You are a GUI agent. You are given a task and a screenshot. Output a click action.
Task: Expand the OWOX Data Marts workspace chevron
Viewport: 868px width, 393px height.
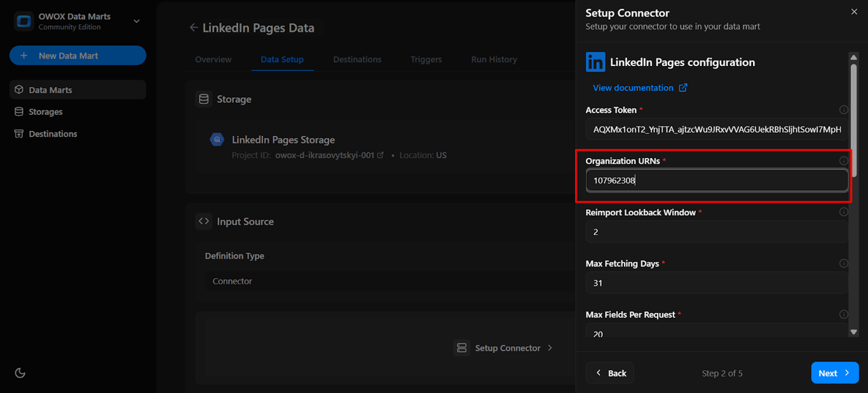pos(137,22)
